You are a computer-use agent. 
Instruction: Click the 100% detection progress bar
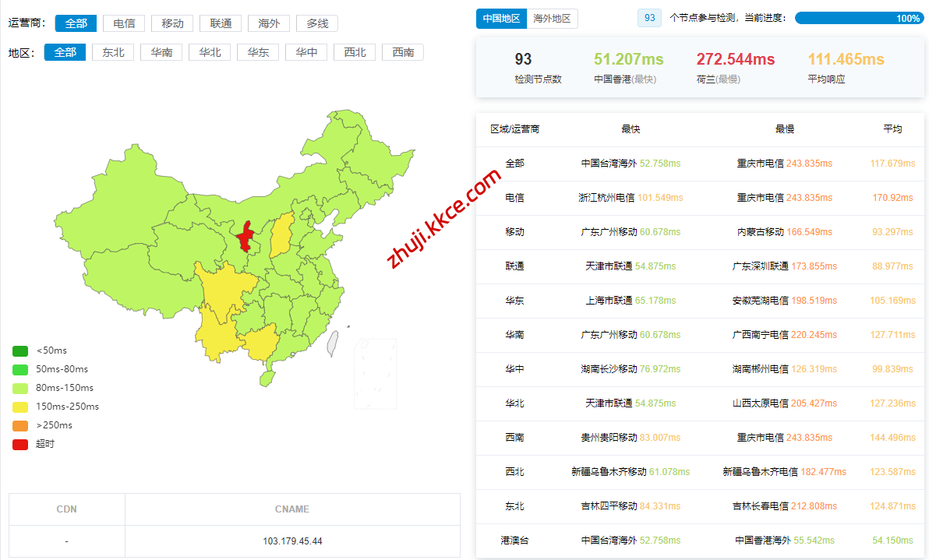click(x=859, y=18)
